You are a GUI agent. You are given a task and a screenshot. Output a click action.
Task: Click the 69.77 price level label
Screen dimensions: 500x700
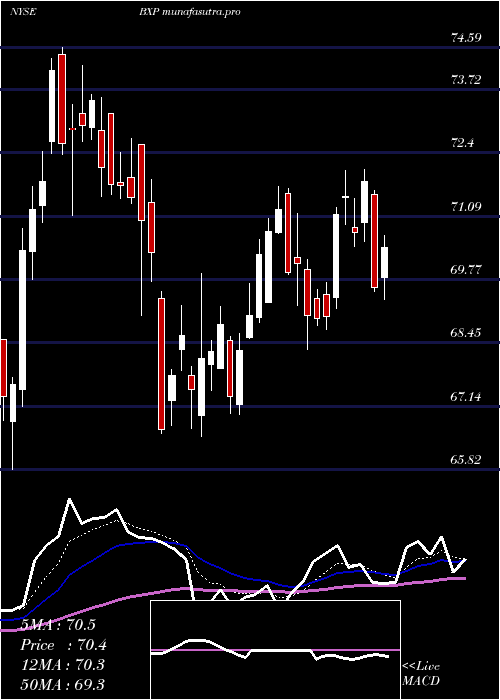click(x=466, y=270)
